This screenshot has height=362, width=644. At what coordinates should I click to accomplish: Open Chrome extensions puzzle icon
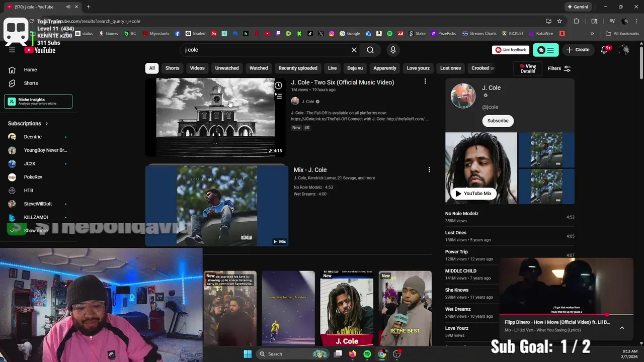coord(577,21)
